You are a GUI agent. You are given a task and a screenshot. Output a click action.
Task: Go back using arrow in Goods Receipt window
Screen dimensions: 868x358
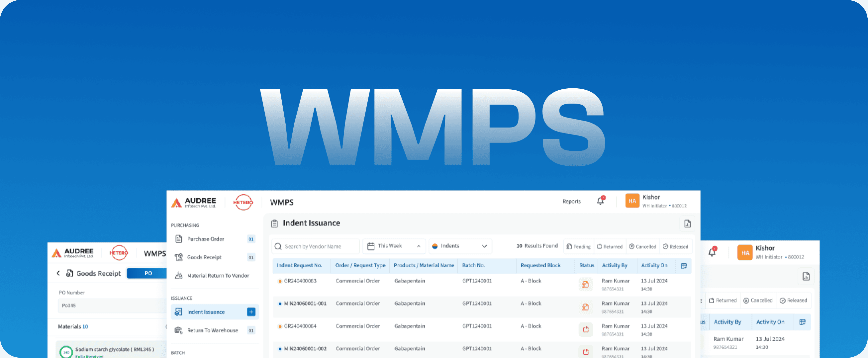(58, 273)
